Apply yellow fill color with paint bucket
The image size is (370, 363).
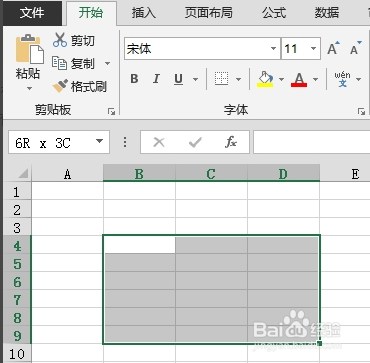pyautogui.click(x=265, y=79)
